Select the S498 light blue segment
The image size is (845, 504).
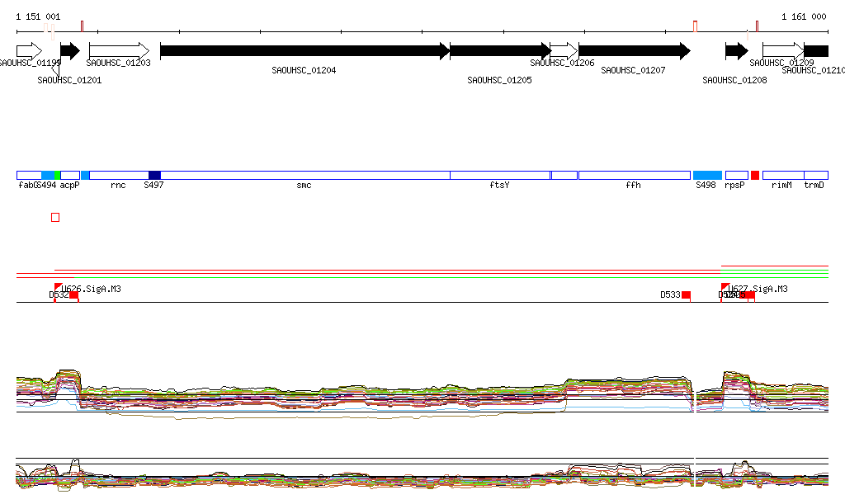coord(707,175)
